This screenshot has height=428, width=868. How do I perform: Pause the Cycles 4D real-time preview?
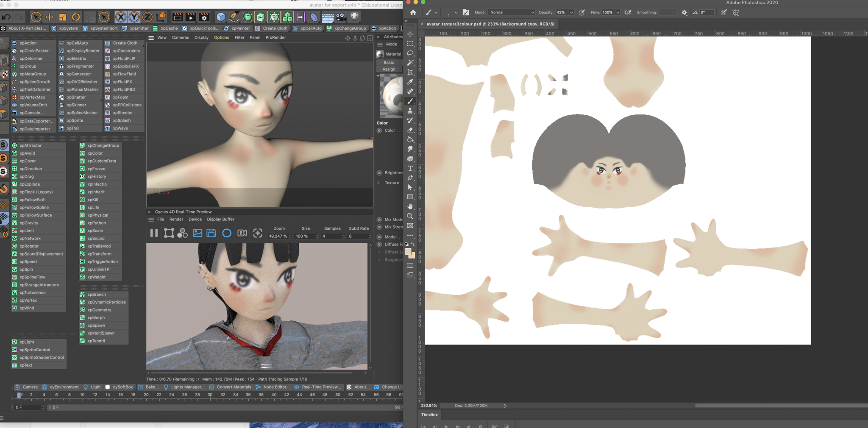click(x=154, y=233)
